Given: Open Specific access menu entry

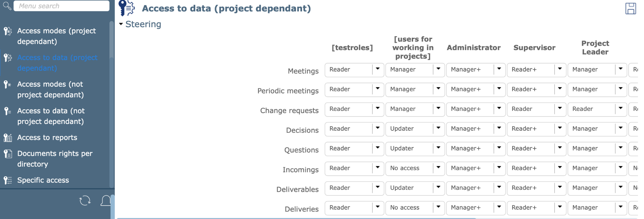Looking at the screenshot, I should pyautogui.click(x=43, y=180).
